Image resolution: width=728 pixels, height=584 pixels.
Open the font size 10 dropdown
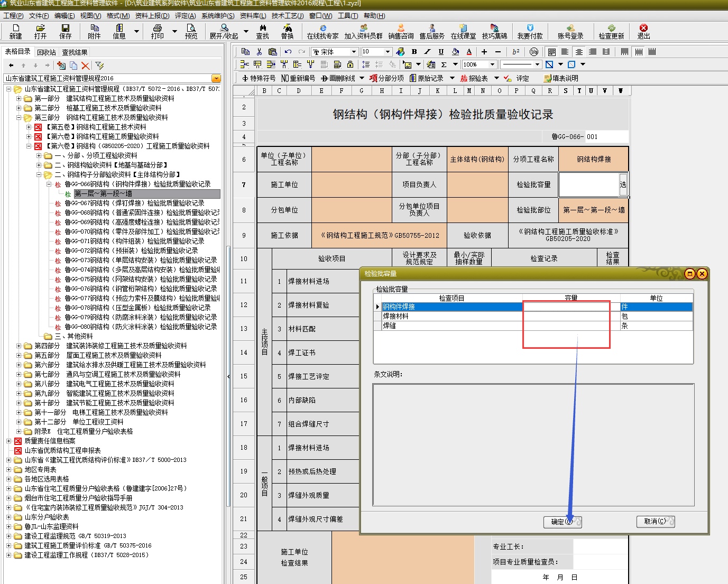point(388,51)
